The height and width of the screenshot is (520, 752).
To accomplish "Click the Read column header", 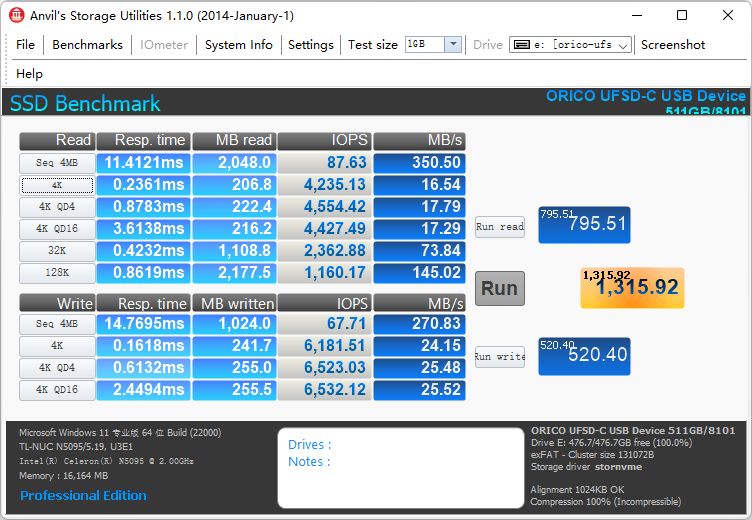I will coord(57,141).
